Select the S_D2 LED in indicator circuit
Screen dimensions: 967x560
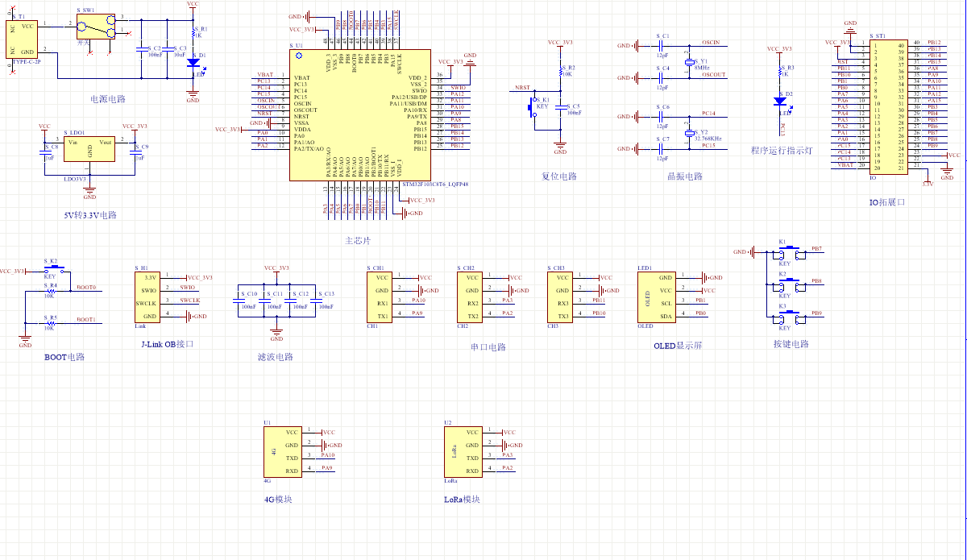[780, 102]
